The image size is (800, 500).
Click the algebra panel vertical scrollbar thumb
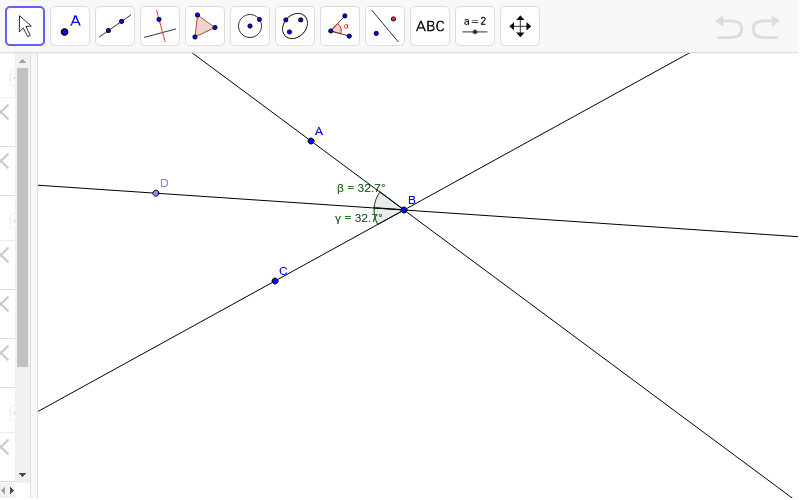(x=22, y=217)
